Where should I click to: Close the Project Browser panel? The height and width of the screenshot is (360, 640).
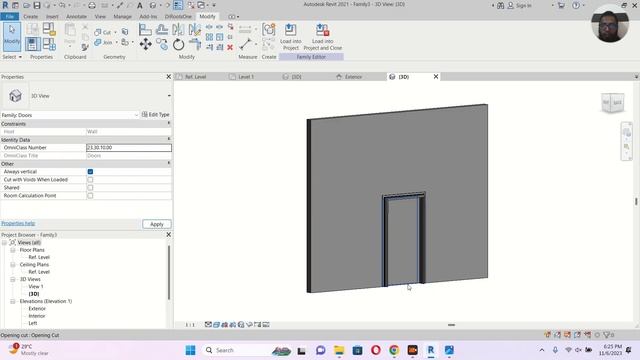(x=169, y=235)
